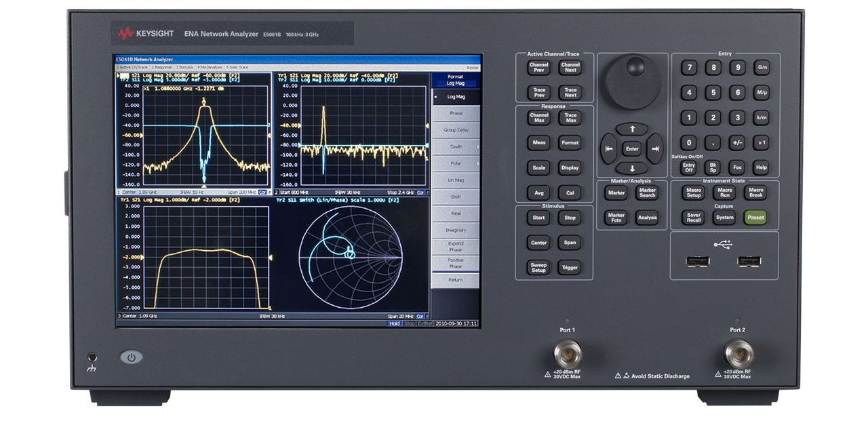Open the Response menu in the menu bar
The width and height of the screenshot is (868, 423).
coord(161,68)
